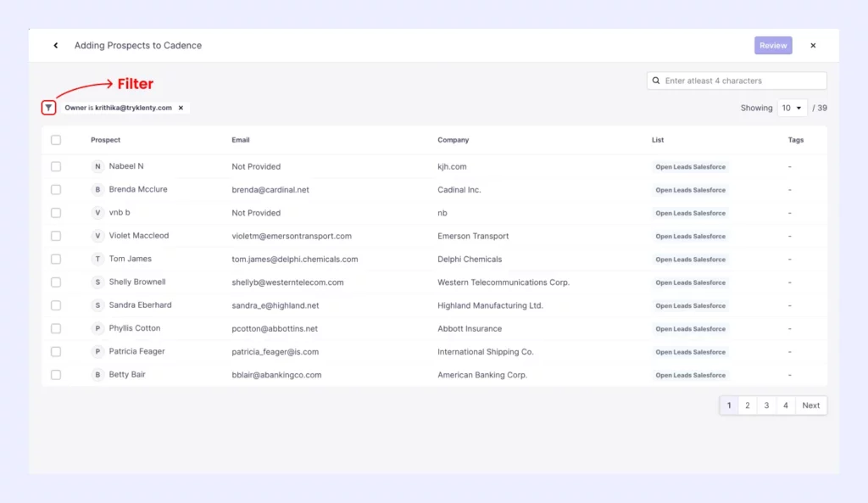Click the avatar initial next to Violet Maccleod
The height and width of the screenshot is (503, 868).
97,236
